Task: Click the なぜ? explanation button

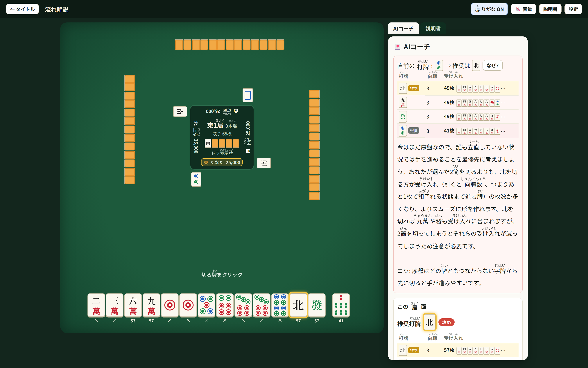Action: pos(492,66)
